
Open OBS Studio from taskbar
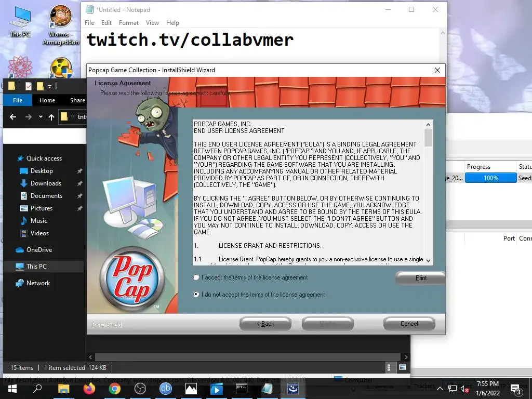point(140,389)
